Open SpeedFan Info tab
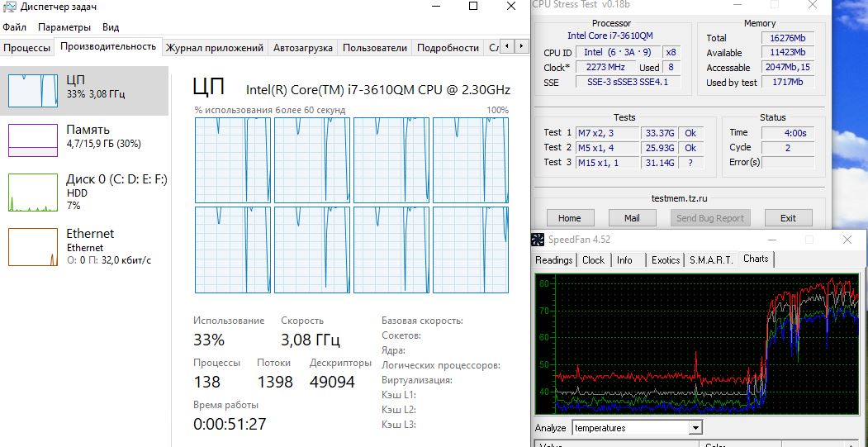 (x=624, y=260)
